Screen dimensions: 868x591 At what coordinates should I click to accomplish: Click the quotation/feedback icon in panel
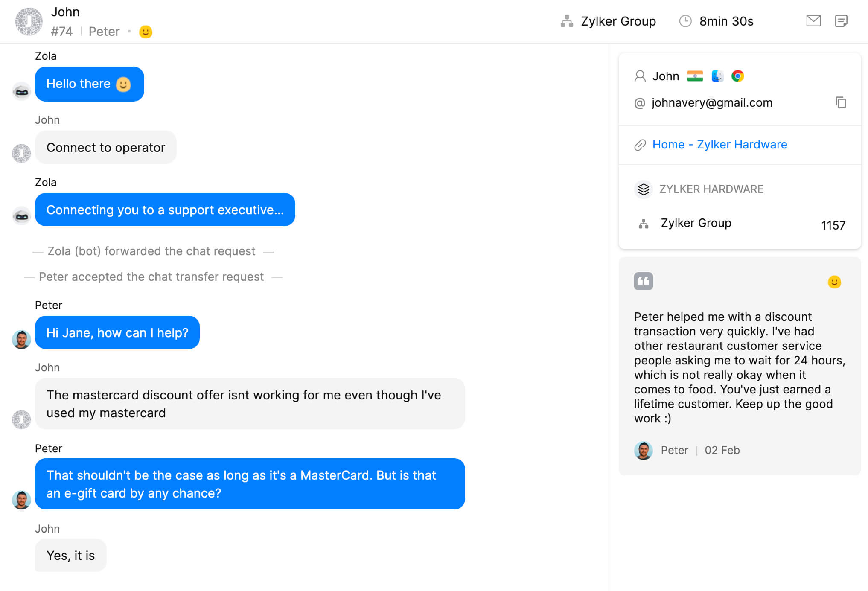(643, 281)
